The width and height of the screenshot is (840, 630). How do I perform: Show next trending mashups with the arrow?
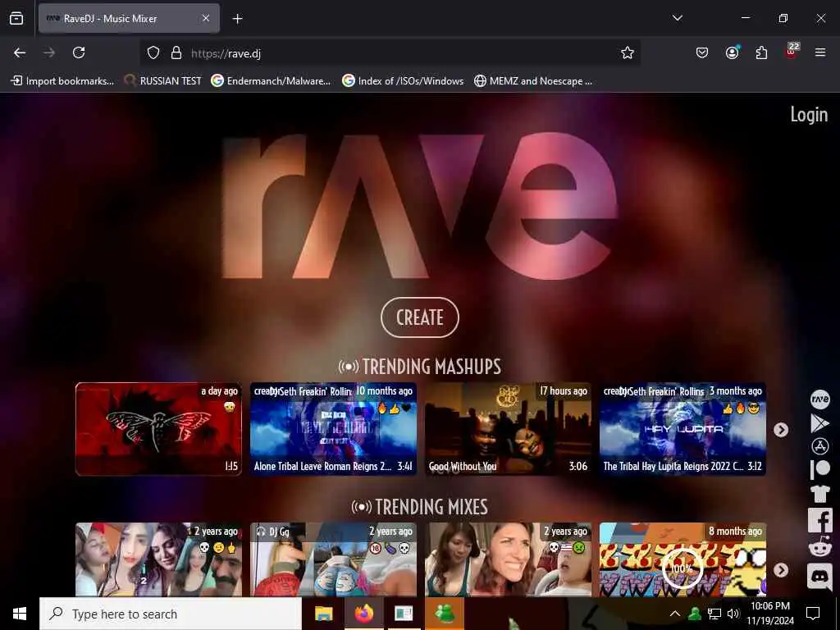tap(781, 430)
